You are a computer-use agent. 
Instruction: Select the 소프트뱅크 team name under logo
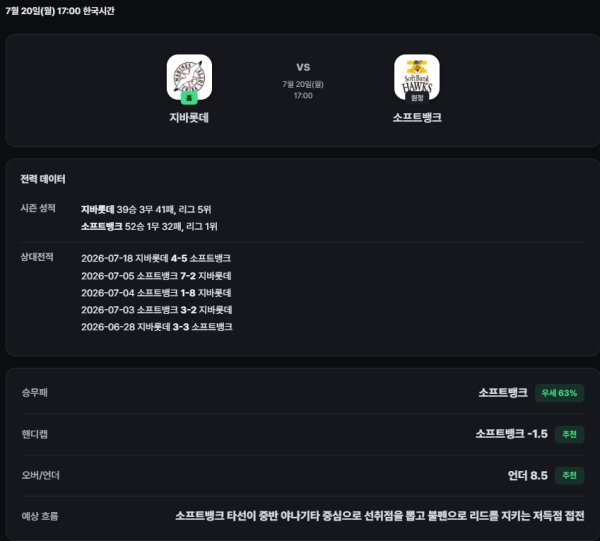(x=417, y=117)
